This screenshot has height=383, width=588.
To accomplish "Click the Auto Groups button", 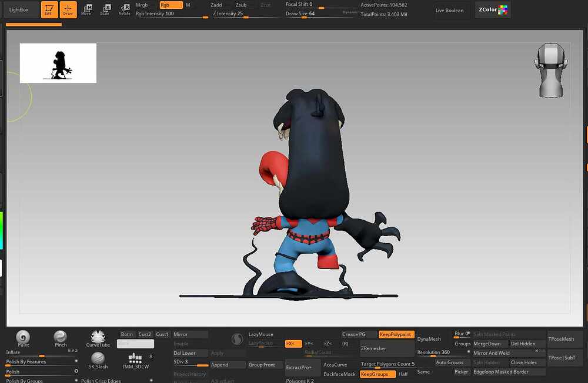I will click(453, 362).
